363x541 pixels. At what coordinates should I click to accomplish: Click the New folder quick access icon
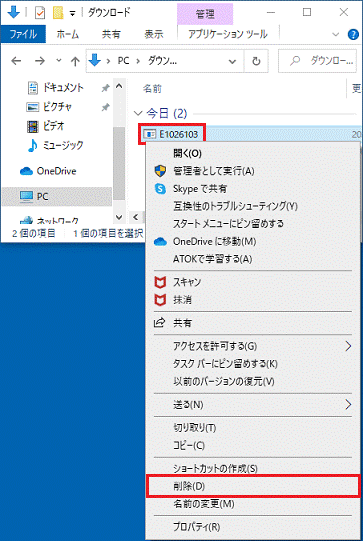(x=58, y=13)
